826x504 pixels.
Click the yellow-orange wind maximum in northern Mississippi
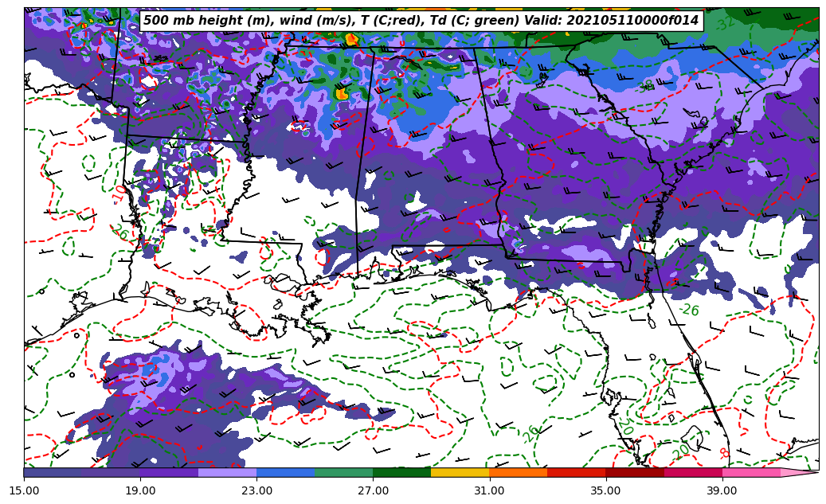coord(343,94)
